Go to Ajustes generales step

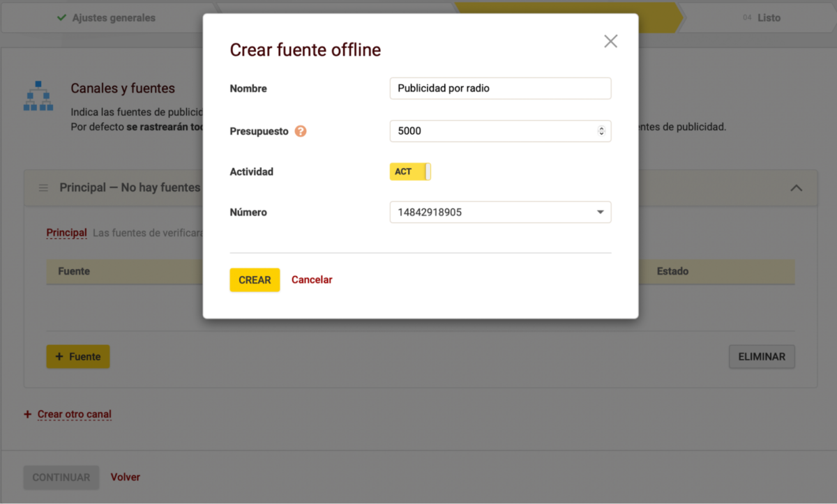(113, 17)
